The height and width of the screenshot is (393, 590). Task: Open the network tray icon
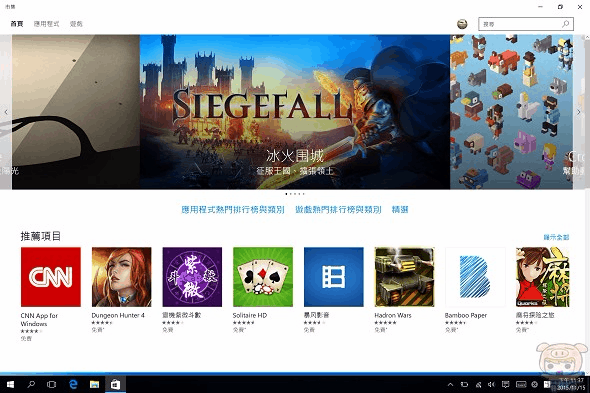point(478,384)
